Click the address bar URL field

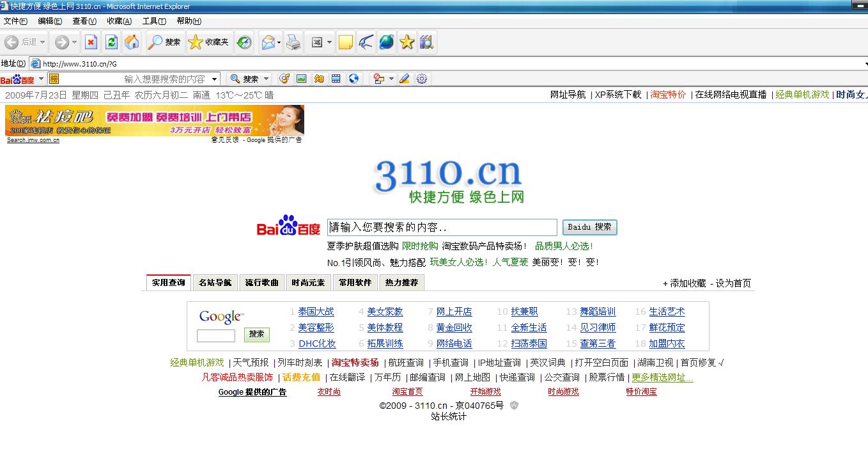point(447,63)
